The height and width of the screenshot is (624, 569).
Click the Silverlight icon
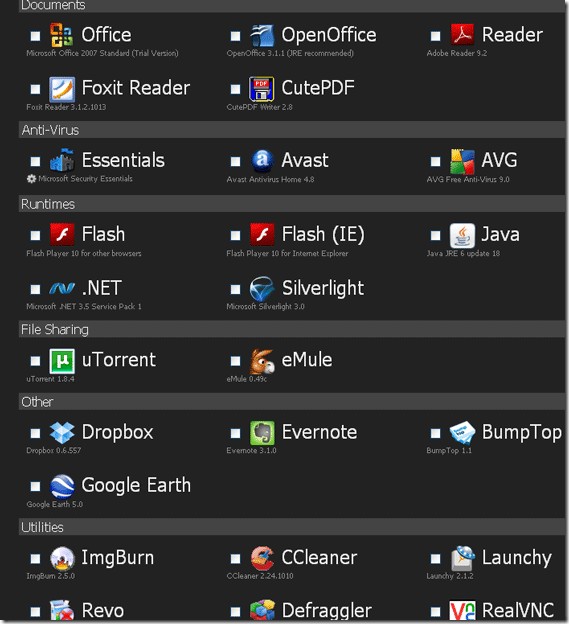(262, 289)
